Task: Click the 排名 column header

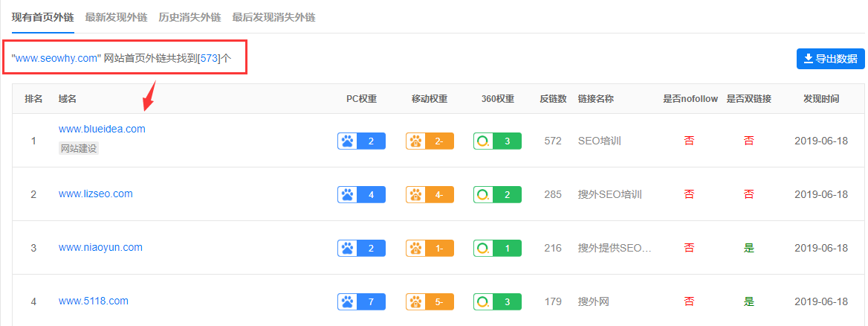Action: point(33,99)
